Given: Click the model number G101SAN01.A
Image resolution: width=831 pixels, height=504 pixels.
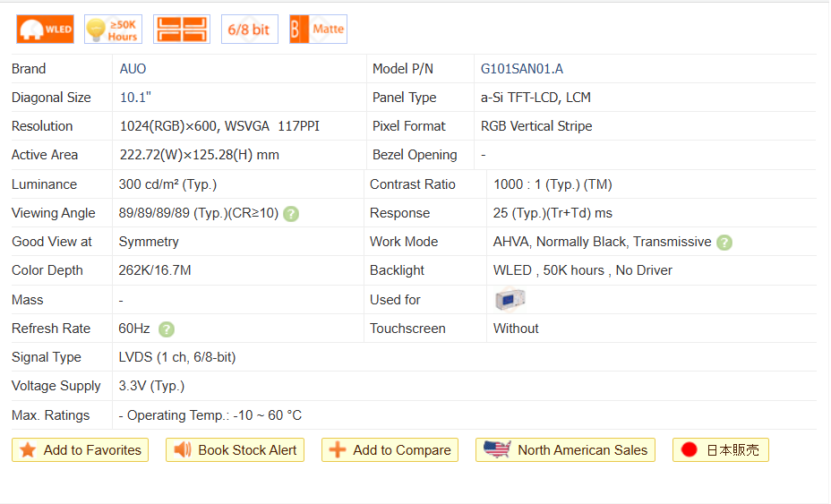Looking at the screenshot, I should (522, 69).
